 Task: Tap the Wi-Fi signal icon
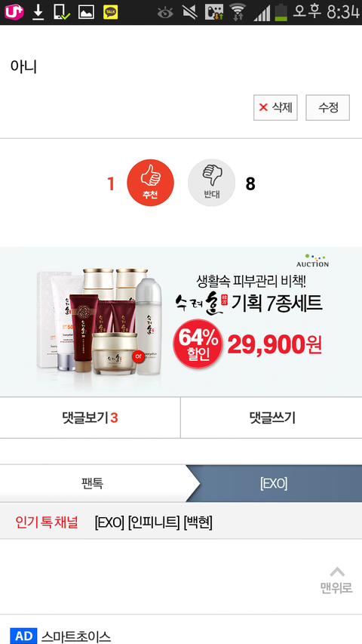pos(238,12)
